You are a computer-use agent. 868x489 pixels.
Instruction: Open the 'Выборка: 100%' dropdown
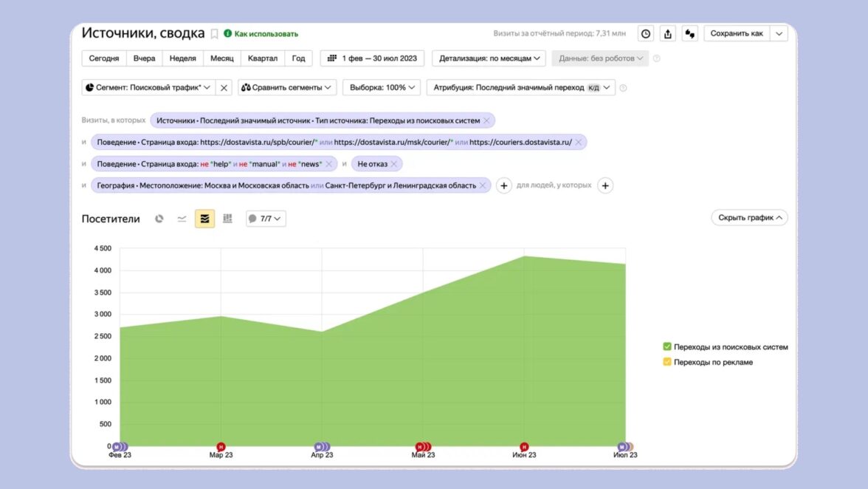(x=382, y=88)
